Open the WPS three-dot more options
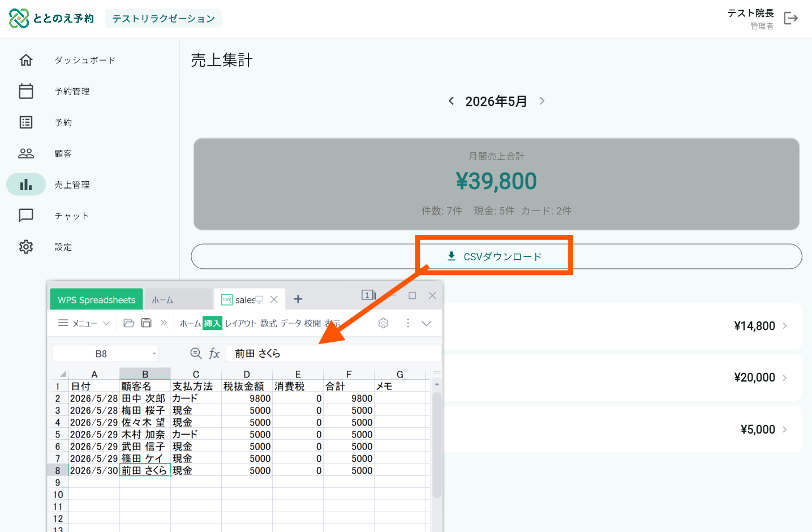The width and height of the screenshot is (812, 532). [x=408, y=323]
